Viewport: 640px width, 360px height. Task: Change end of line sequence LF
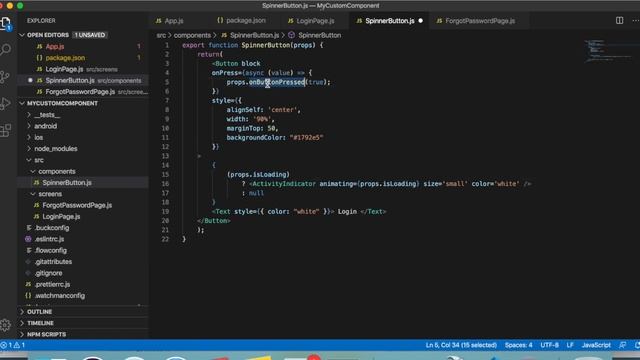pos(570,345)
